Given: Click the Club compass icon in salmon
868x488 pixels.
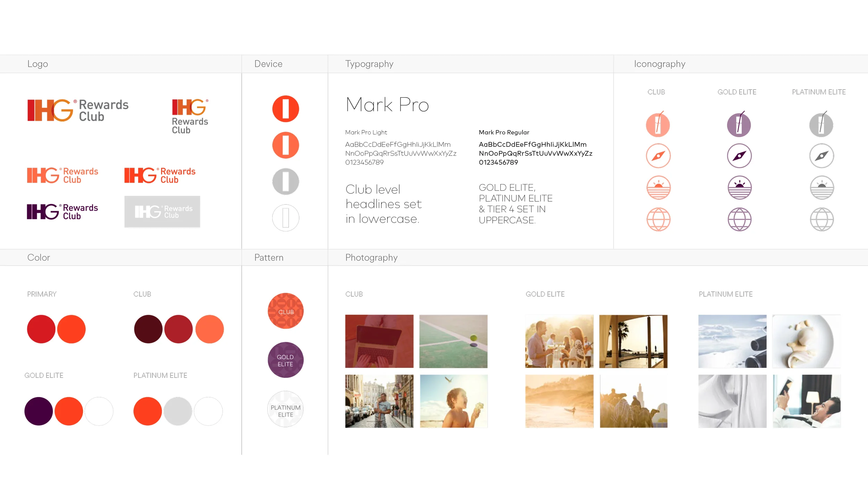Looking at the screenshot, I should (x=658, y=156).
